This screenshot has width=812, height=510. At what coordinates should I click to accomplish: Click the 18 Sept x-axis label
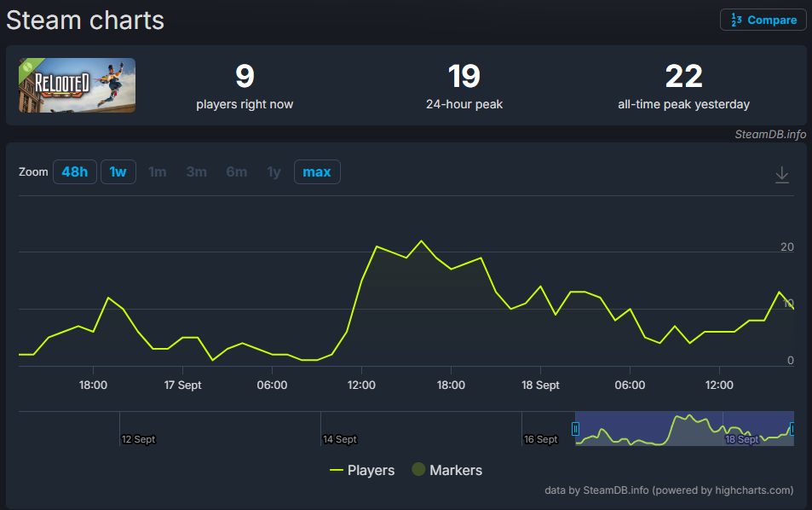[541, 385]
